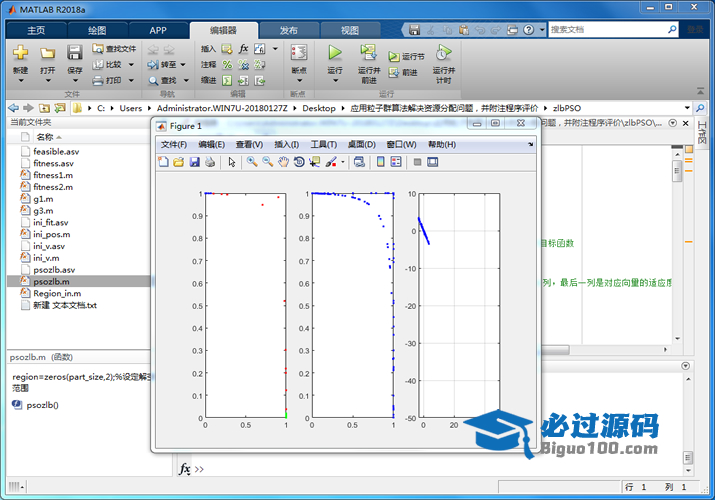Click Show Plot Tools and Dock icon
The image size is (715, 500).
[x=432, y=162]
